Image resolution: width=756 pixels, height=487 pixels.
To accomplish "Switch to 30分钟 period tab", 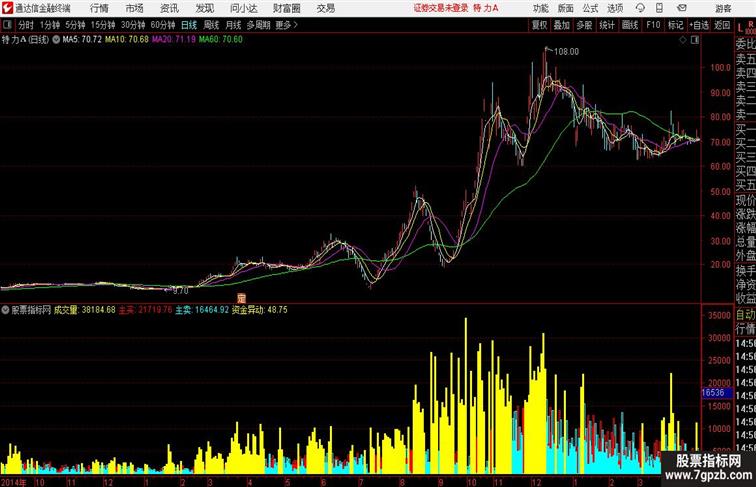I will pos(133,25).
